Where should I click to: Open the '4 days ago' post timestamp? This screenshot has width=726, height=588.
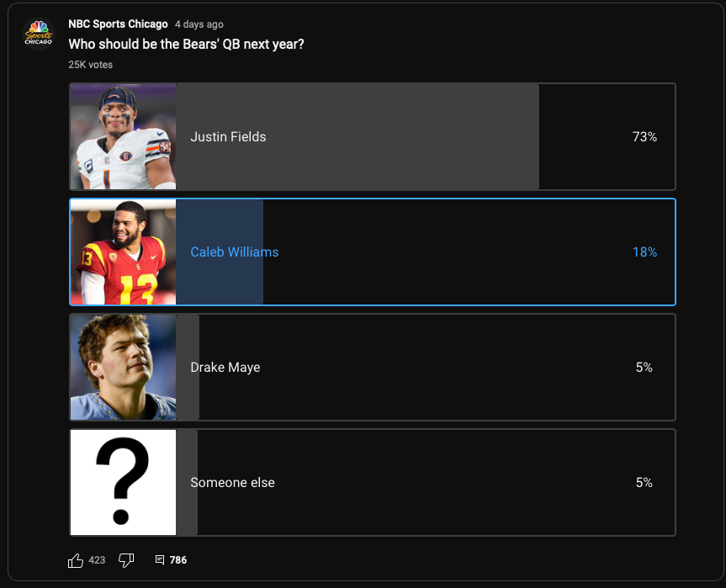(199, 24)
